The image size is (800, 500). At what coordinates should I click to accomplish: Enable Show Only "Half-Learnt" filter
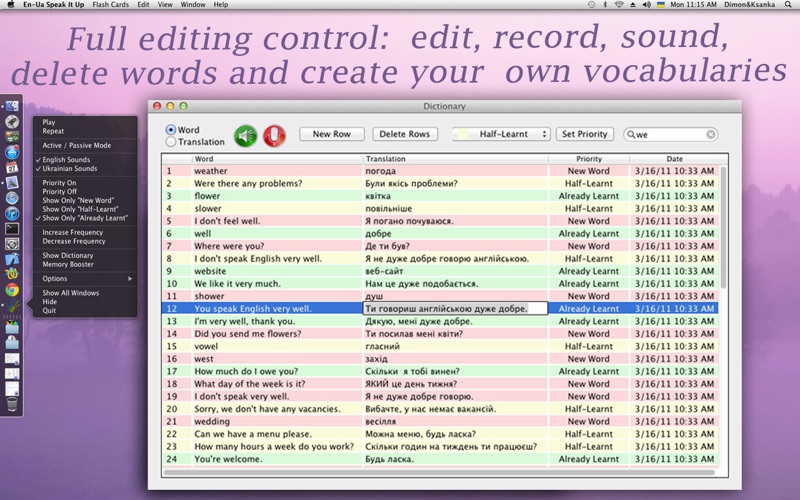coord(80,209)
